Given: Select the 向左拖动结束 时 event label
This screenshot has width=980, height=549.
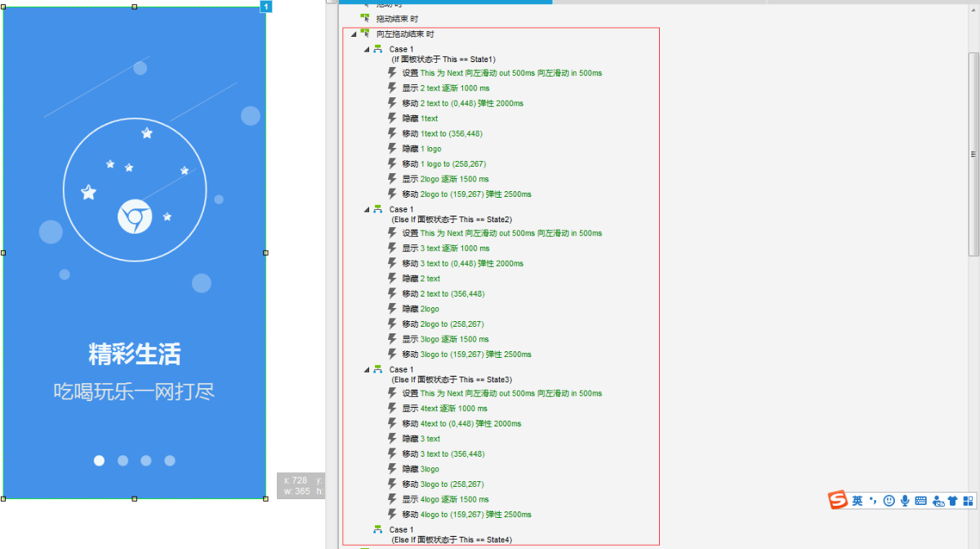Looking at the screenshot, I should coord(405,34).
